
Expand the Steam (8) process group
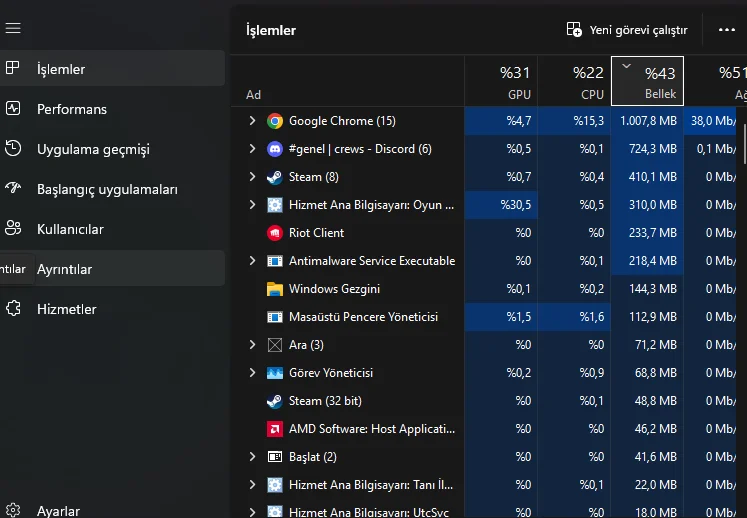coord(252,177)
